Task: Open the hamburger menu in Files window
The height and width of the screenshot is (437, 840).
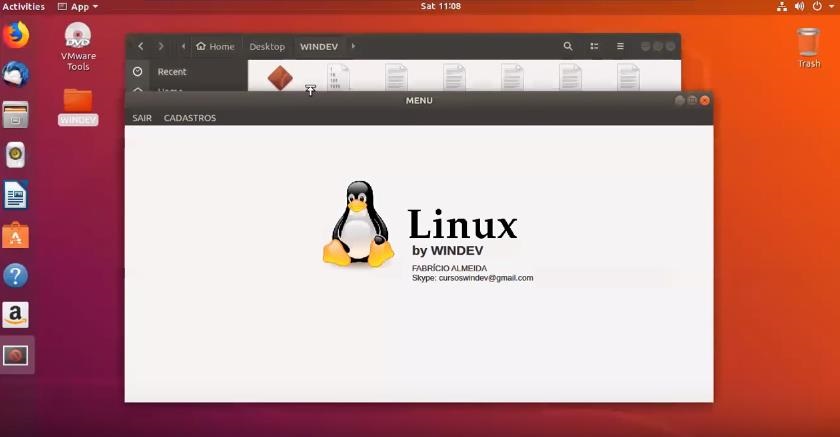Action: pyautogui.click(x=620, y=46)
